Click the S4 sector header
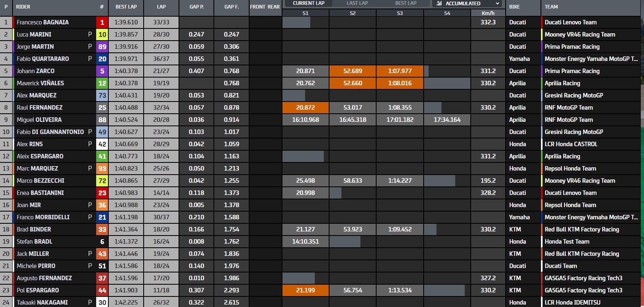Viewport: 644px width, 307px height. click(447, 13)
